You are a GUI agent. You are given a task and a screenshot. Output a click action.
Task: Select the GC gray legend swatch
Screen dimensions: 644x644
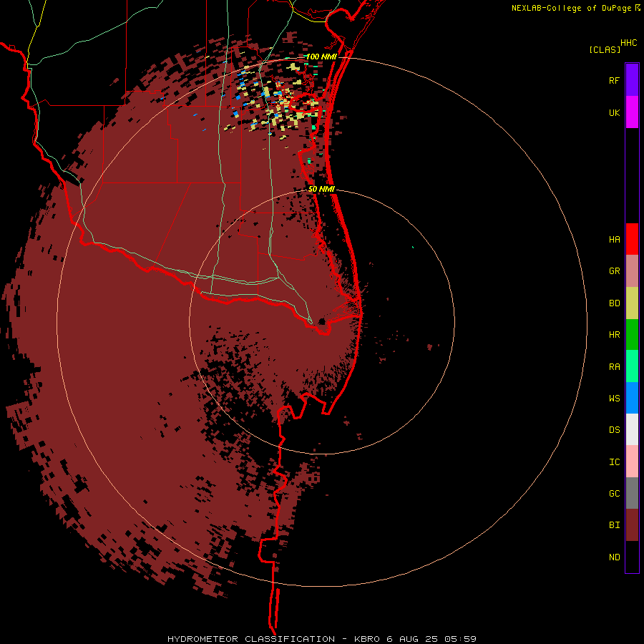pos(632,493)
